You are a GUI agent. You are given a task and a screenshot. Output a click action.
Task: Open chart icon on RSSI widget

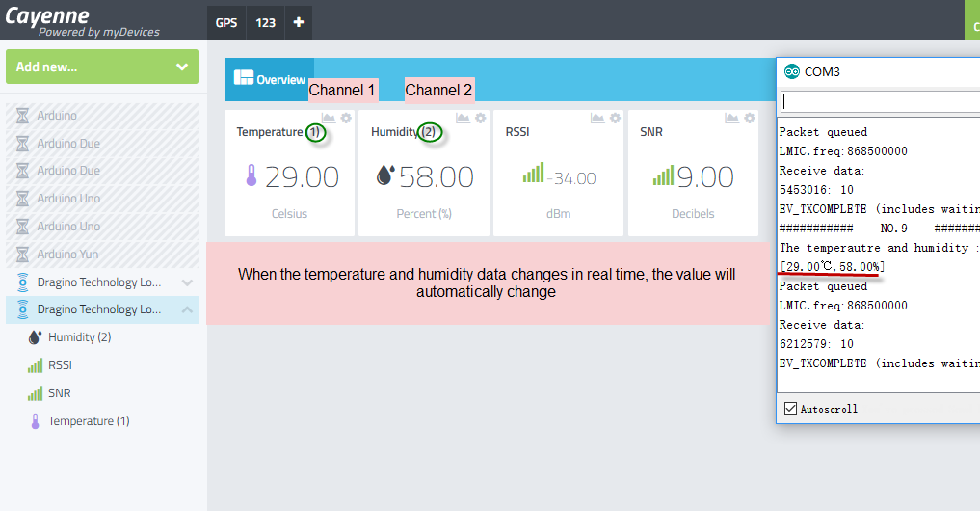tap(597, 118)
